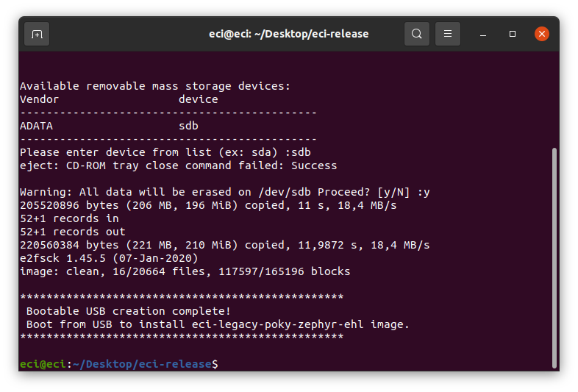Click the '220560384 bytes' copied line
This screenshot has width=578, height=392.
[x=225, y=245]
